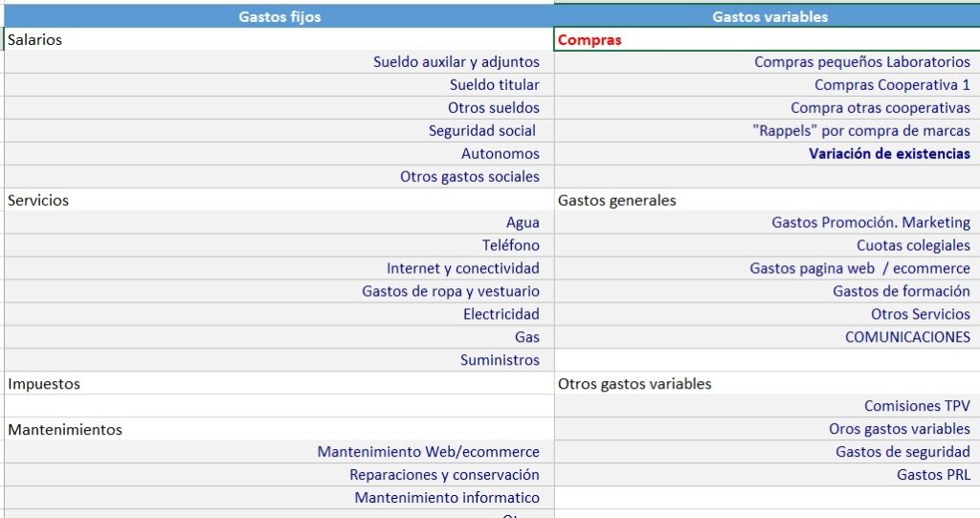Select the Compras Cooperativa 1 cell
980x518 pixels.
[767, 85]
